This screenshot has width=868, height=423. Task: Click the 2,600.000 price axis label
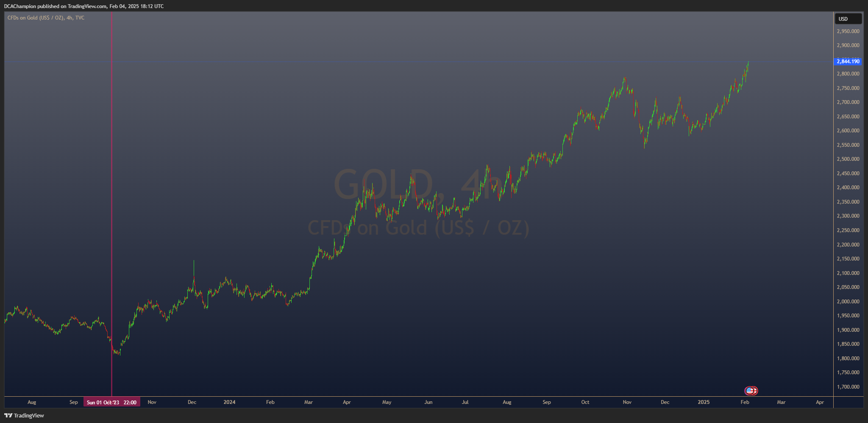pyautogui.click(x=848, y=131)
